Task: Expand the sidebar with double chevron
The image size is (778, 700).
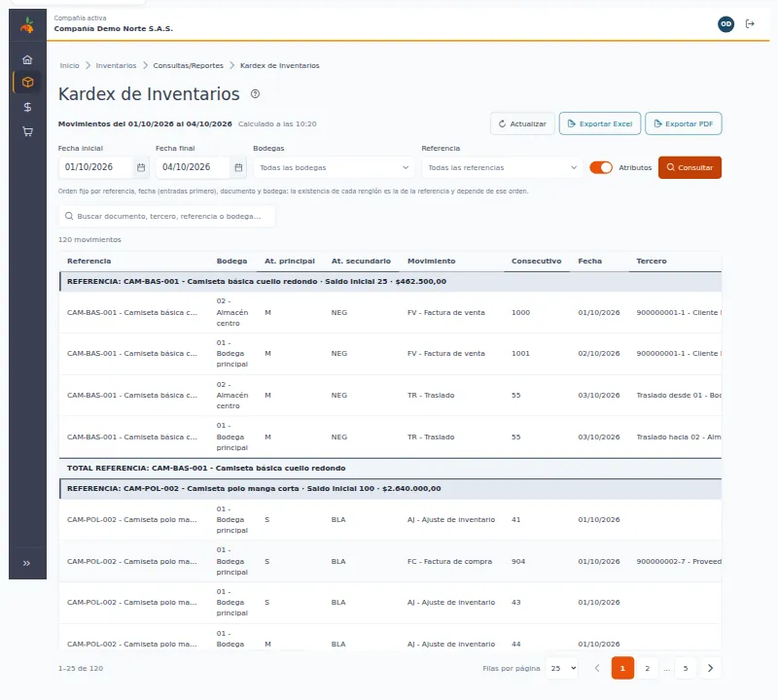Action: [x=27, y=563]
